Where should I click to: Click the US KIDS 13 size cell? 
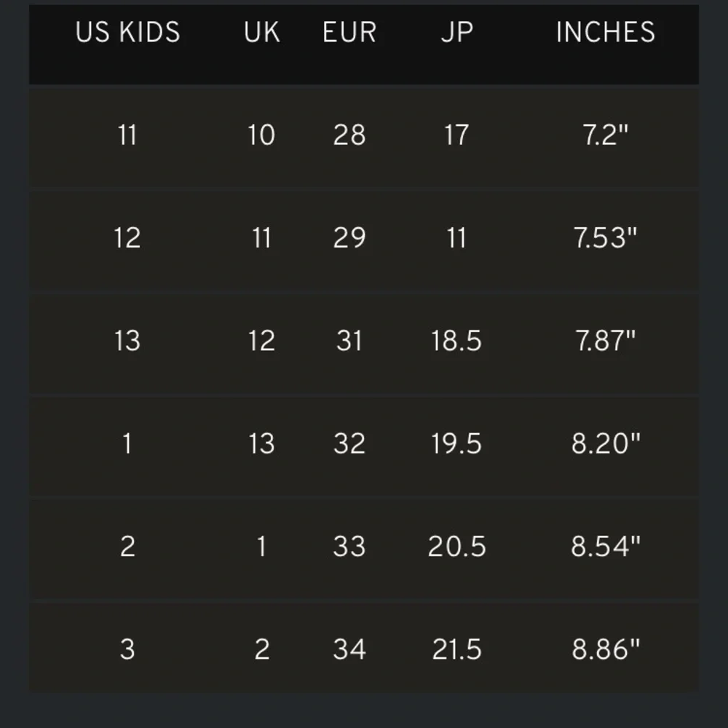pos(127,341)
